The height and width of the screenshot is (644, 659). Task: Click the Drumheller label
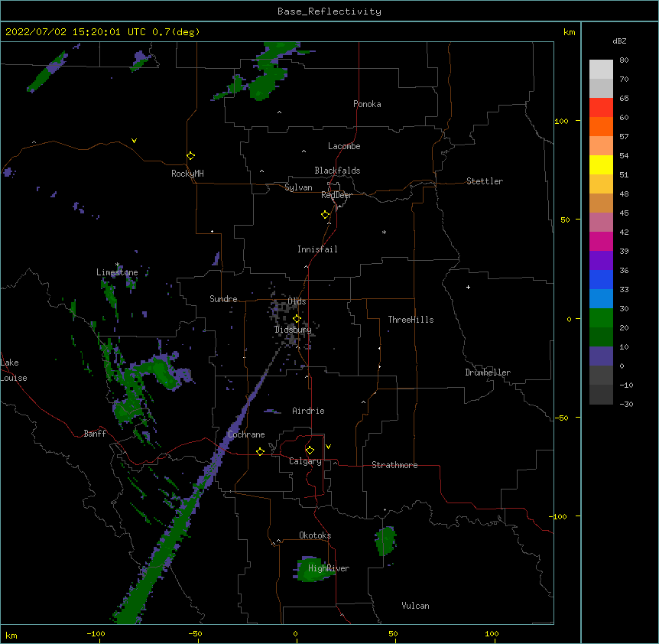click(488, 372)
